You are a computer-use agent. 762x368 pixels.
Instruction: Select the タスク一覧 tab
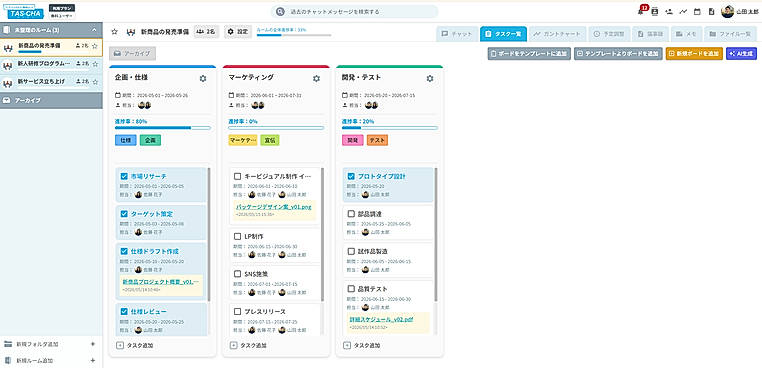[503, 34]
